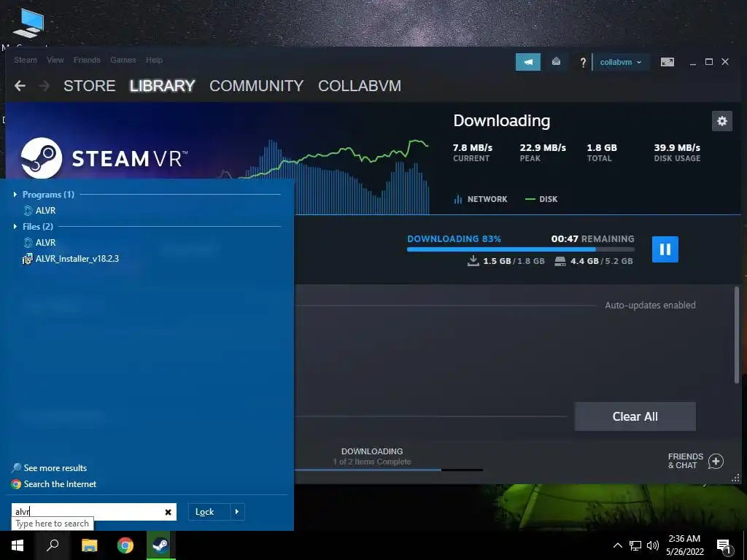Image resolution: width=747 pixels, height=560 pixels.
Task: Open the Windows Start button
Action: [x=18, y=545]
